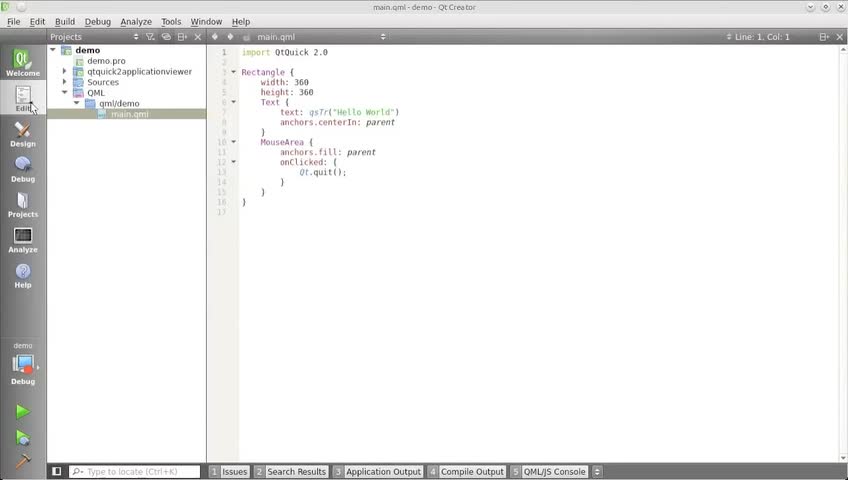848x480 pixels.
Task: Select demo.pro in project tree
Action: 106,61
